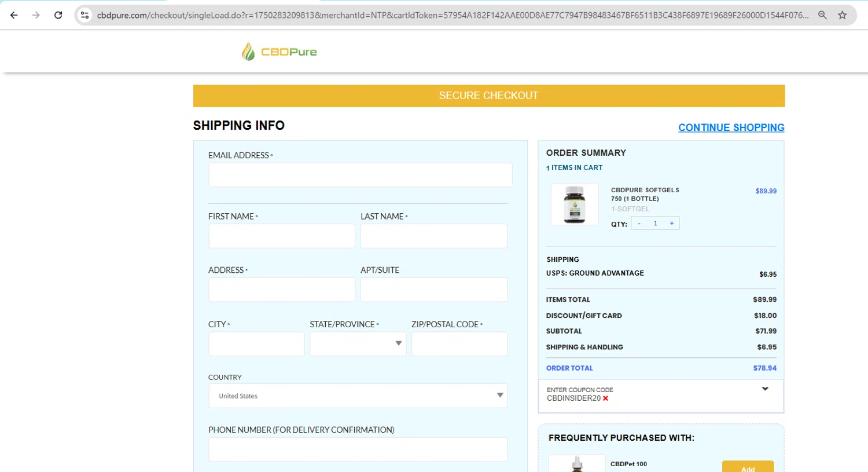This screenshot has height=472, width=868.
Task: Click the $18.00 discount amount
Action: click(x=765, y=316)
